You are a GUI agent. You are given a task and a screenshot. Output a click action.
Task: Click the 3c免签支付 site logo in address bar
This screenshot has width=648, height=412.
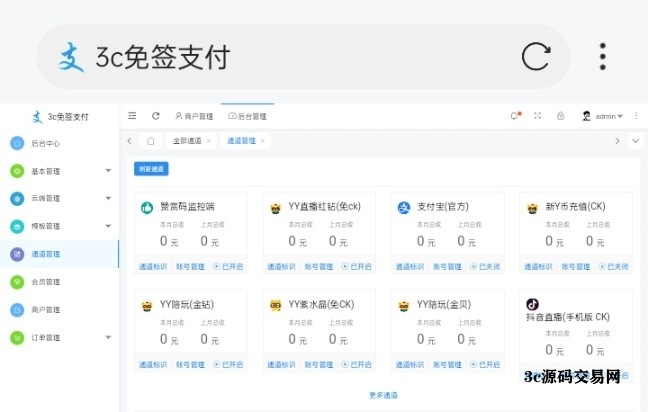(71, 57)
